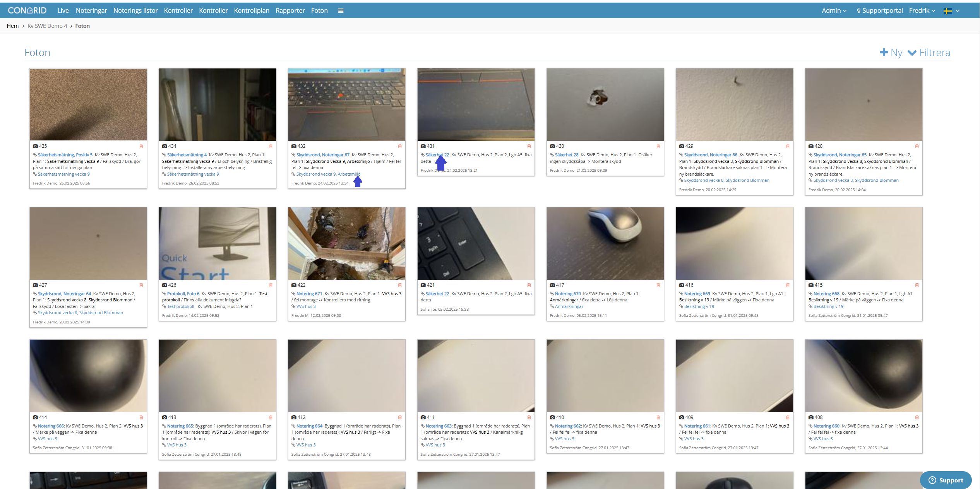Image resolution: width=980 pixels, height=489 pixels.
Task: Click trash icon on photo 432
Action: click(400, 146)
